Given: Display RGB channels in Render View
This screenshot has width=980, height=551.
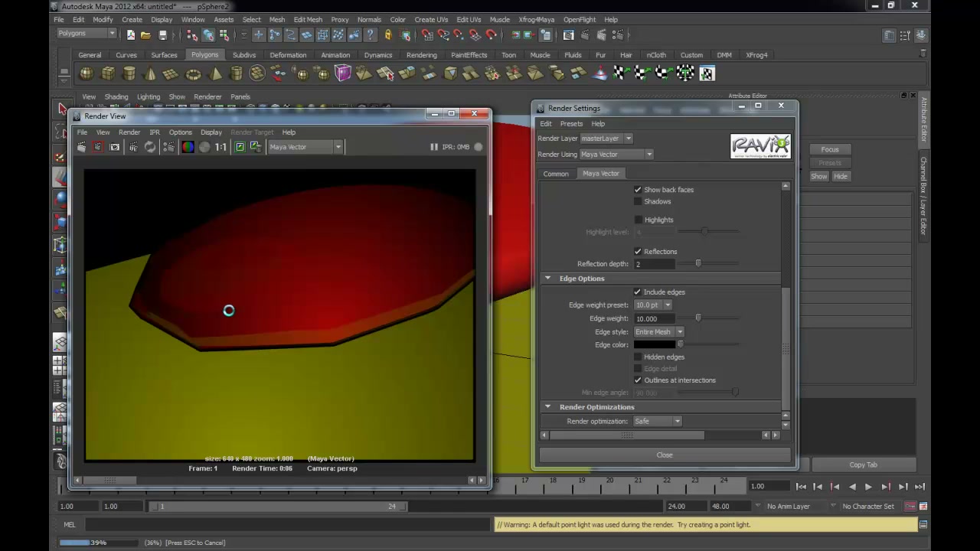Looking at the screenshot, I should tap(188, 147).
